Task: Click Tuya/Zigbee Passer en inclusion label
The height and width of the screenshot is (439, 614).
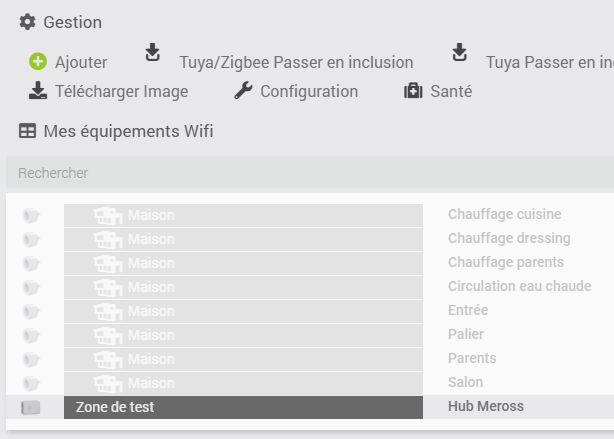Action: (296, 62)
